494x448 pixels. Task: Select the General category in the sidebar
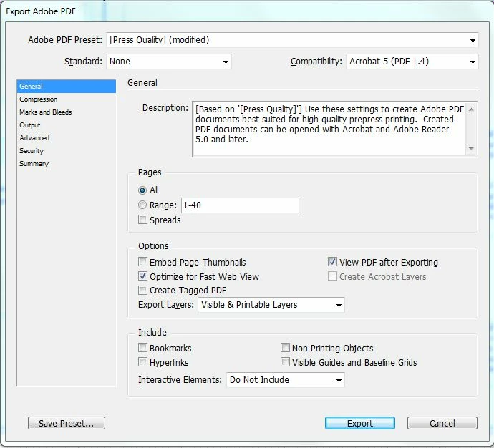tap(66, 87)
